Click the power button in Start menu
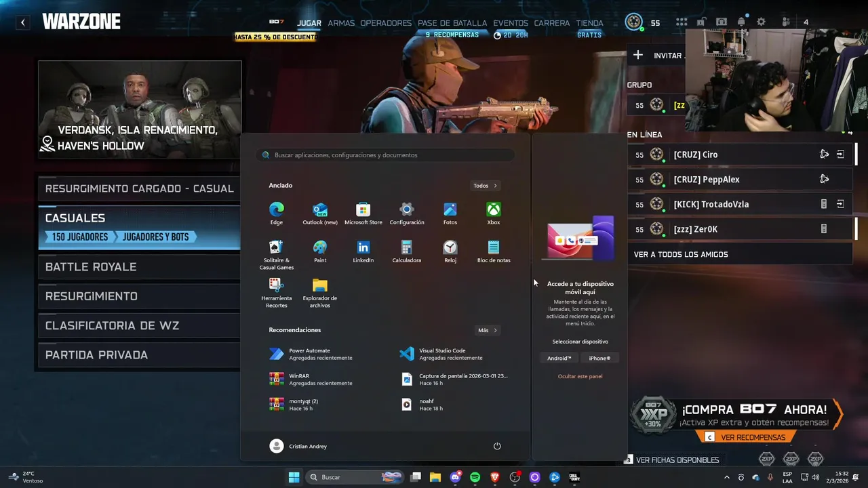868x488 pixels. (497, 446)
